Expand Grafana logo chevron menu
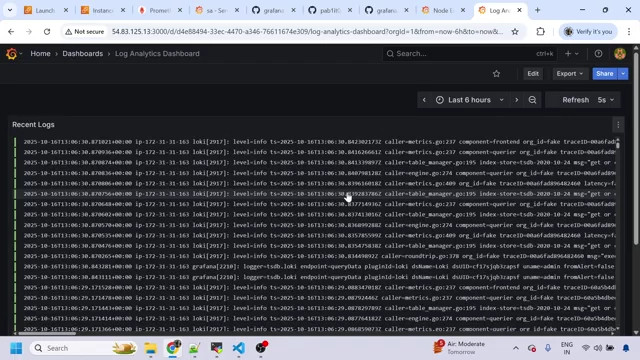Image resolution: width=640 pixels, height=360 pixels. [21, 53]
